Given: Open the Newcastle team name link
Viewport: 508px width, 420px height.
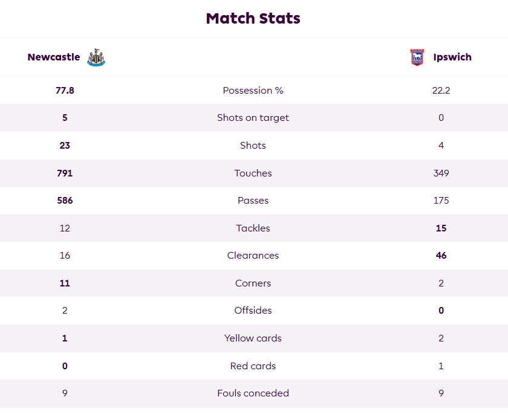Looking at the screenshot, I should tap(54, 57).
